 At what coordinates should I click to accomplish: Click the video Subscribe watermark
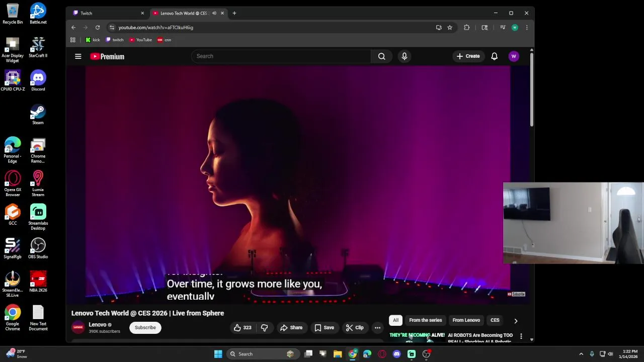click(516, 294)
